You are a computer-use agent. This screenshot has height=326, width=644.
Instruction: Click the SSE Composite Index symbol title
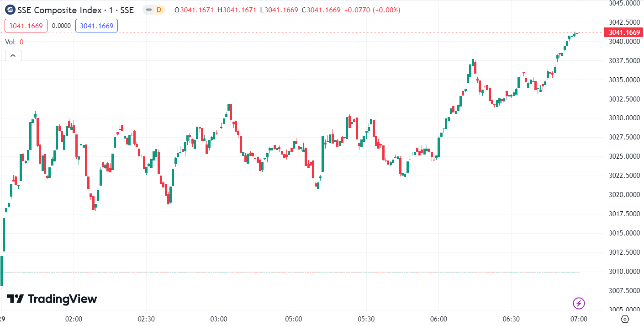[x=76, y=10]
